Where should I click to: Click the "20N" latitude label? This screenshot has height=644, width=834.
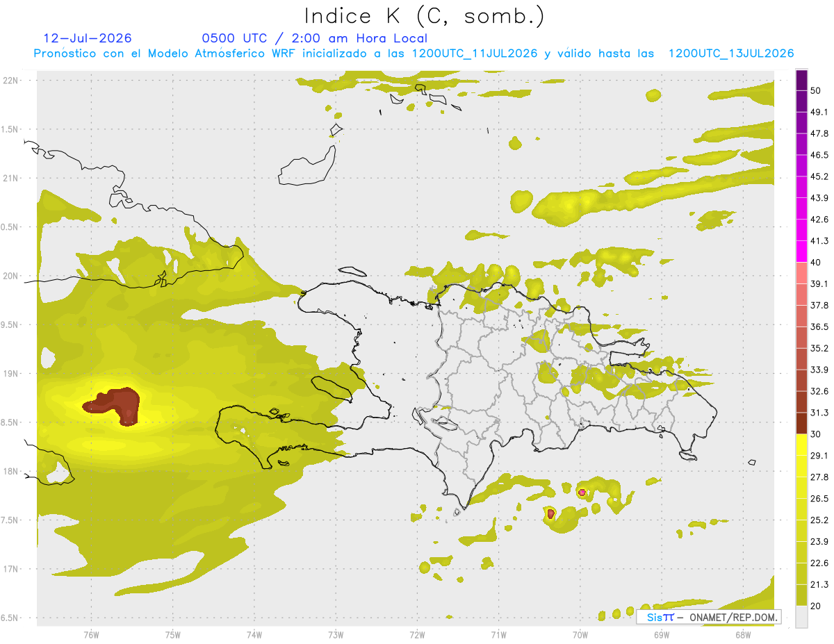[x=11, y=276]
